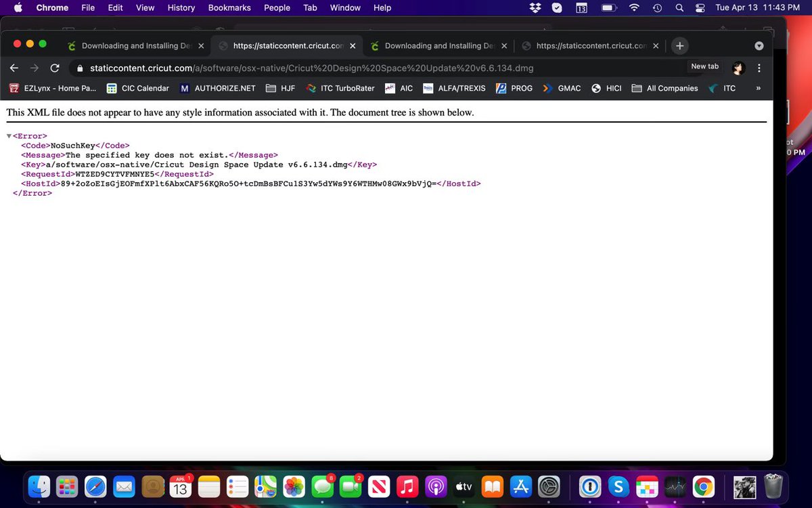The image size is (812, 508).
Task: Open the Window menu
Action: tap(345, 7)
